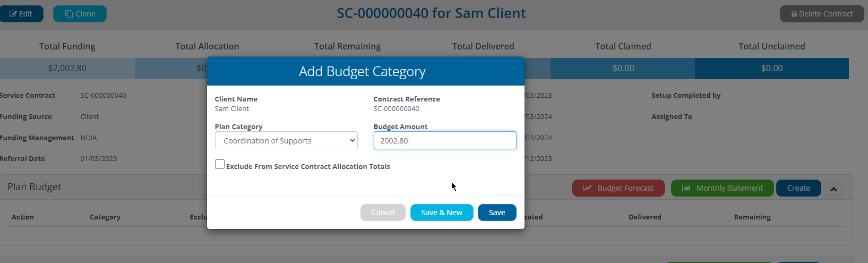Click the Clone contract button
Image resolution: width=868 pixels, height=263 pixels.
80,14
